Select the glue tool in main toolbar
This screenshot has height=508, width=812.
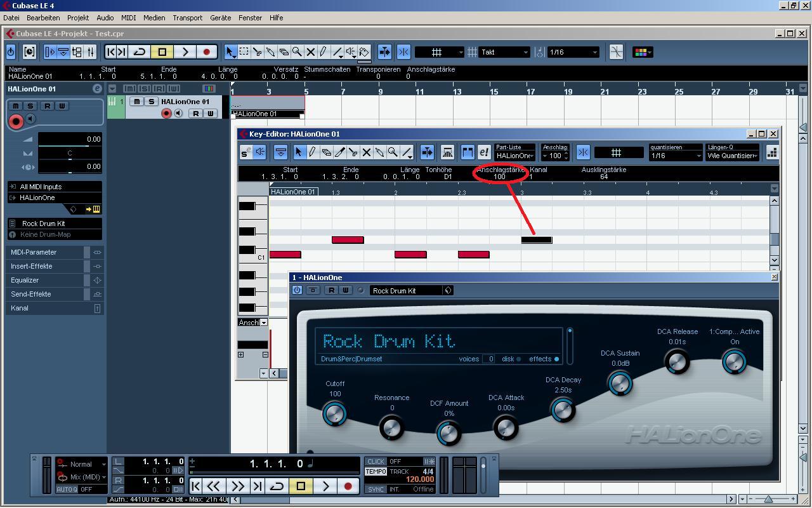coord(270,52)
